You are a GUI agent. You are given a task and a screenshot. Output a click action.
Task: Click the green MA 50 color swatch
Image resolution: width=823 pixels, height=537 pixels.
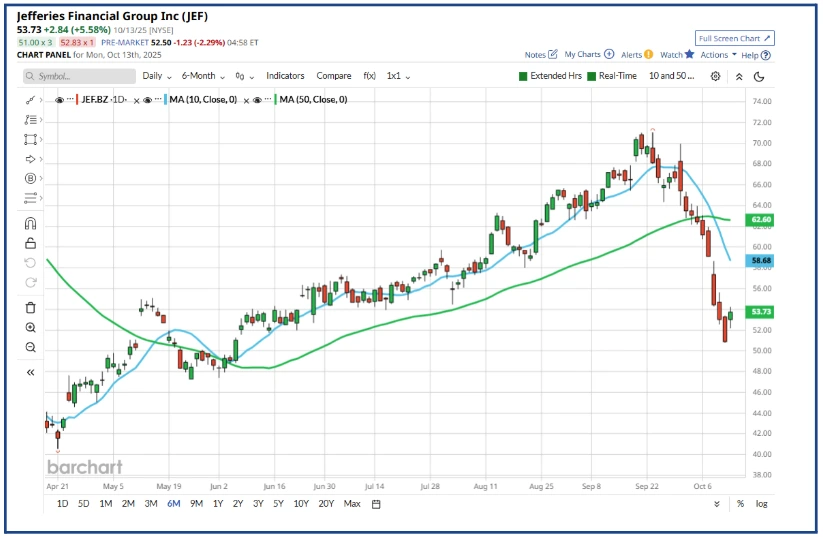click(x=273, y=100)
